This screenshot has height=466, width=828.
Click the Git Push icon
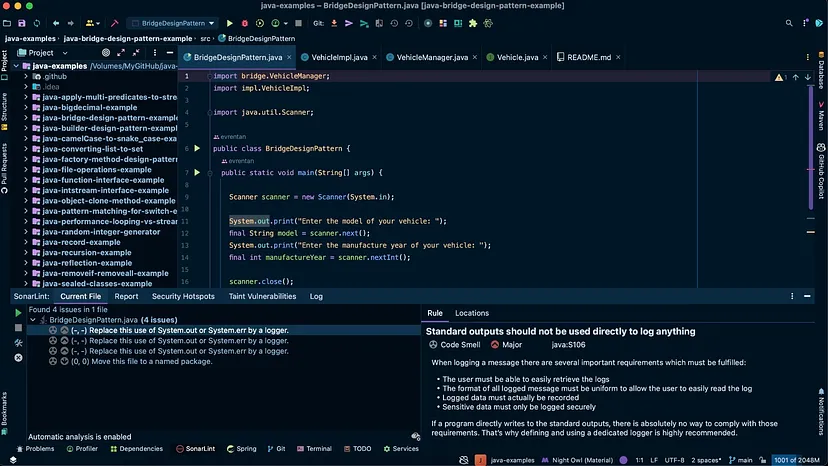(x=364, y=23)
